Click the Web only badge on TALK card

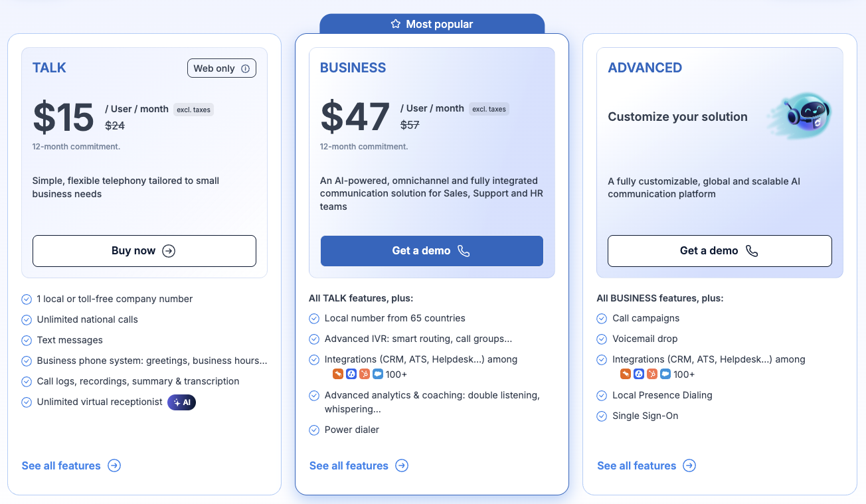[x=222, y=68]
